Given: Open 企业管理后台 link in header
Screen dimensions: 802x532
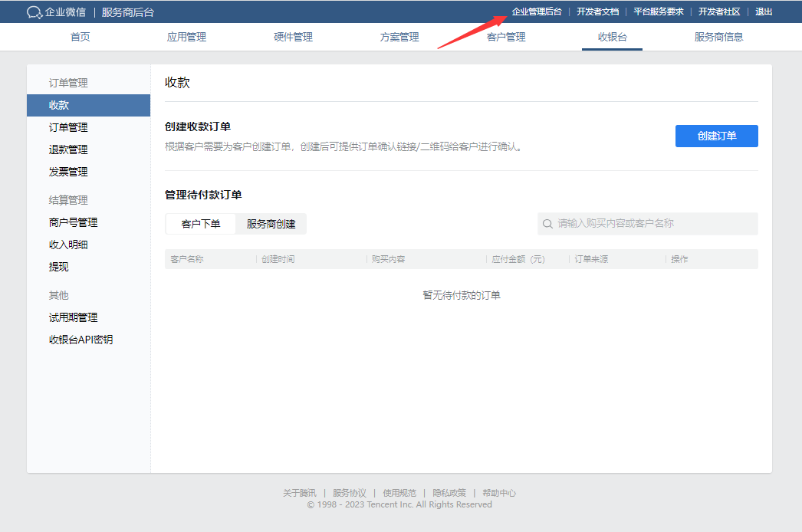Looking at the screenshot, I should (x=536, y=11).
